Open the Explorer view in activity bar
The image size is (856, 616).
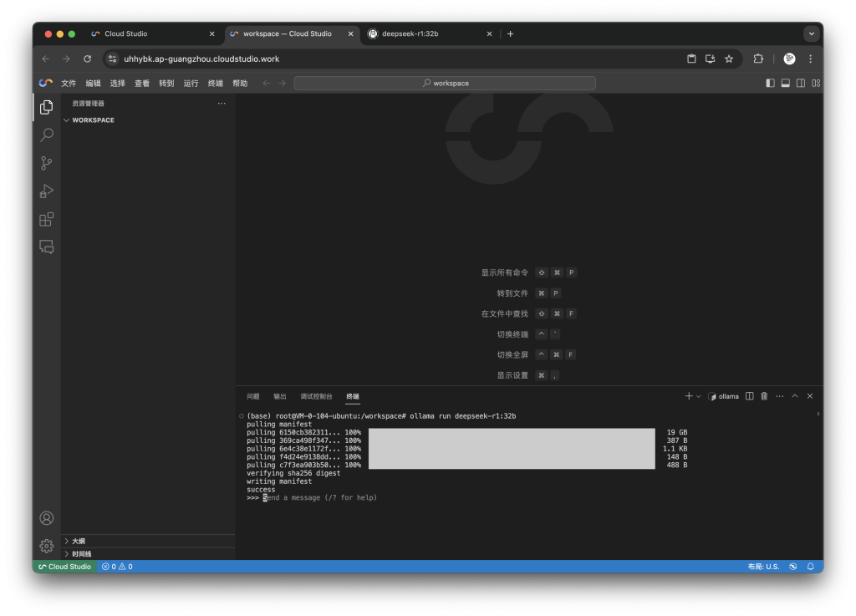pos(47,107)
